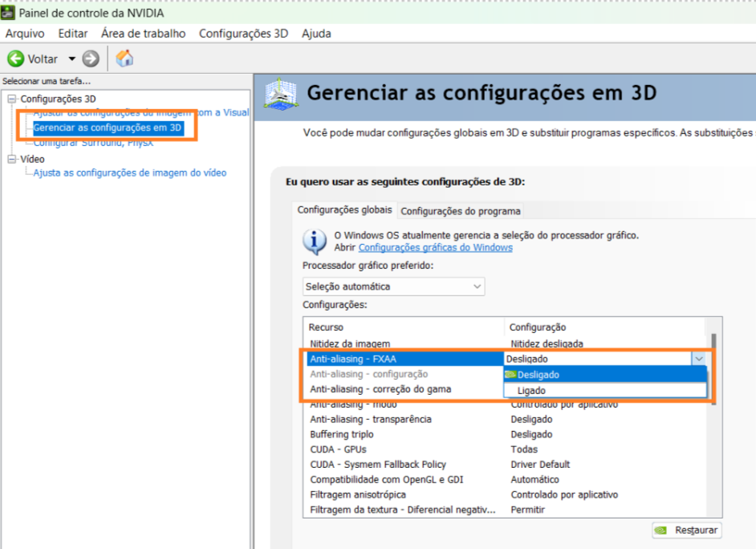Click the 3D settings header icon
Image resolution: width=756 pixels, height=549 pixels.
pos(281,95)
